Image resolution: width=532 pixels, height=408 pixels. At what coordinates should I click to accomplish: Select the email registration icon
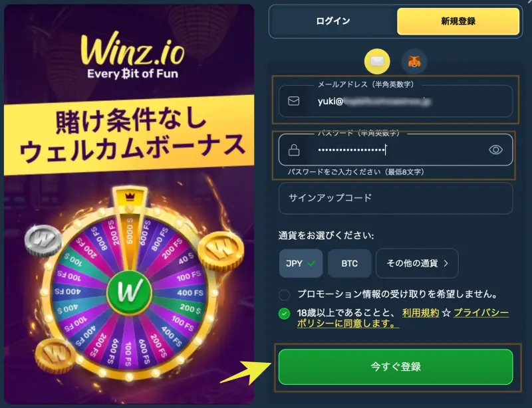pos(377,61)
